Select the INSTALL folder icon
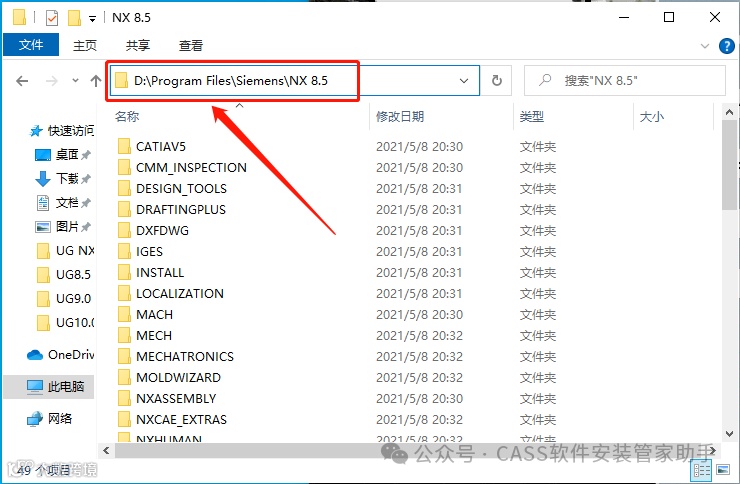 (124, 272)
